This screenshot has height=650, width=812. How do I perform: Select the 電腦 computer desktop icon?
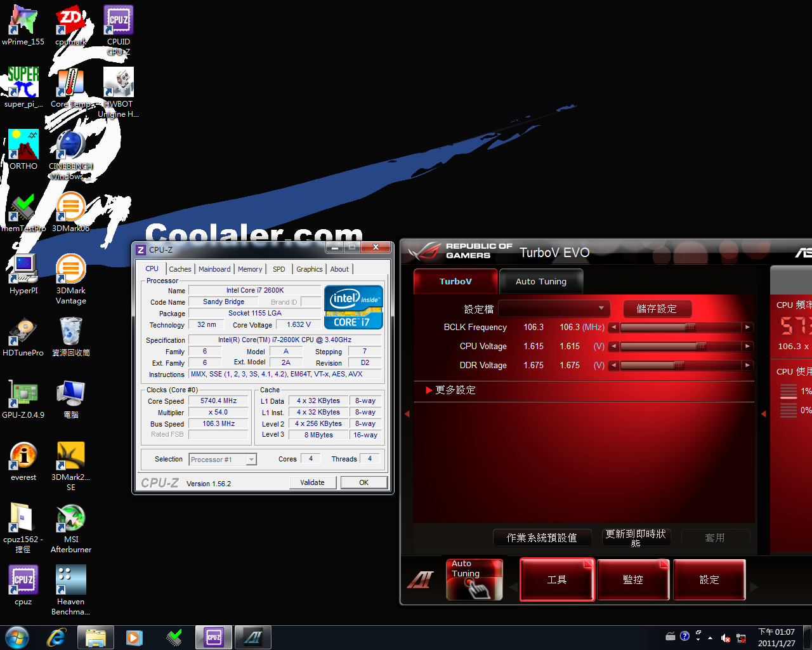click(x=71, y=399)
